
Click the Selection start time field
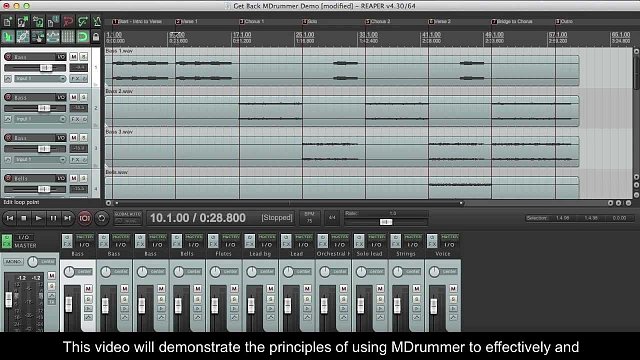click(x=562, y=218)
